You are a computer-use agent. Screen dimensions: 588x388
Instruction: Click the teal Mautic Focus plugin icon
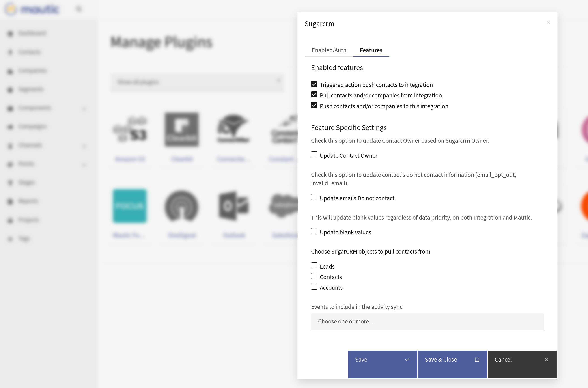coord(130,206)
